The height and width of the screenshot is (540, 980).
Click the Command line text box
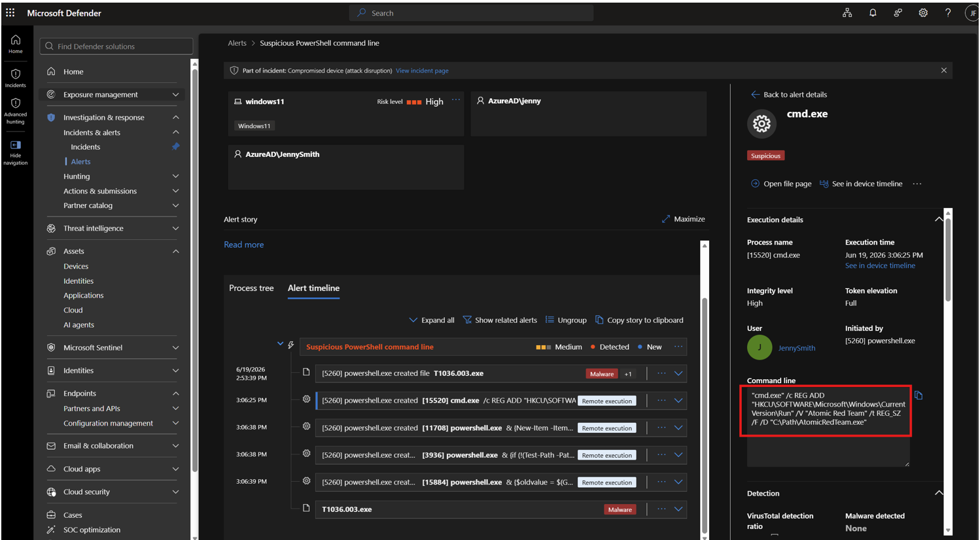(828, 426)
